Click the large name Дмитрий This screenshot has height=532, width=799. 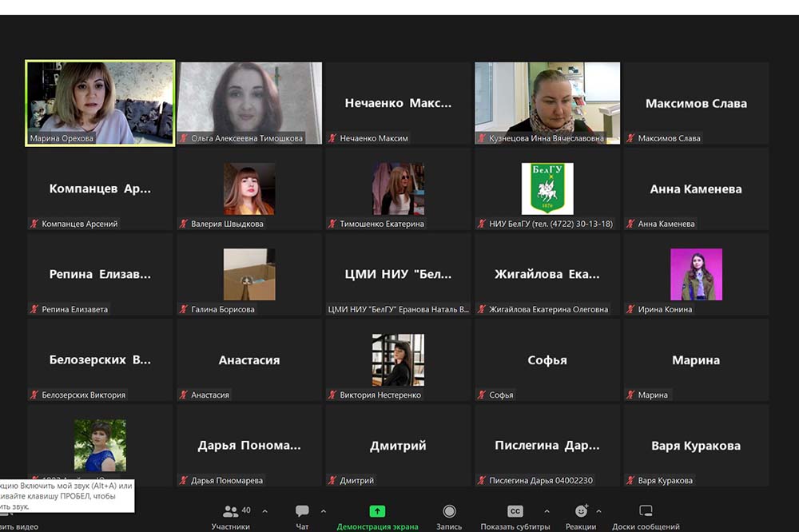[x=398, y=446]
